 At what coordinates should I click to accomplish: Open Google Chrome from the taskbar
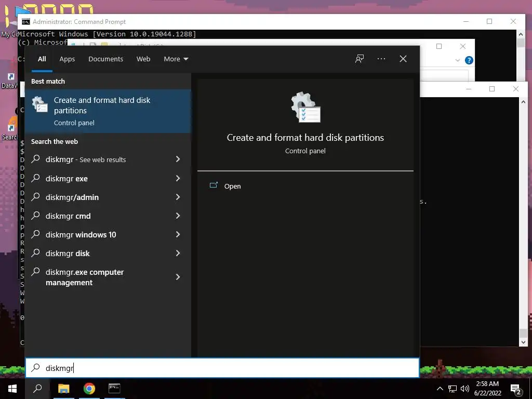pos(89,389)
